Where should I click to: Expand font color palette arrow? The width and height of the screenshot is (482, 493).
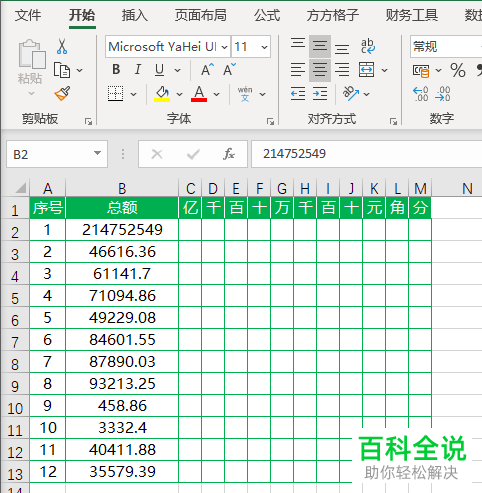pyautogui.click(x=216, y=94)
